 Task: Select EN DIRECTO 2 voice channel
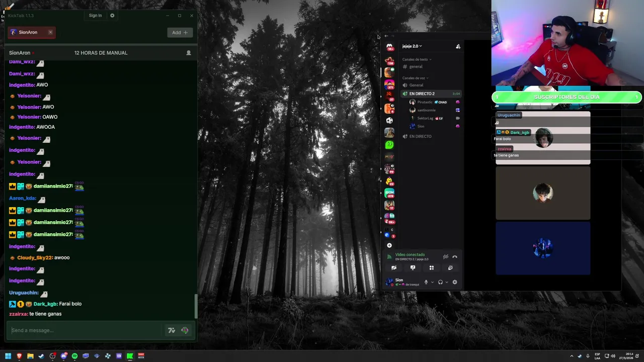[431, 94]
